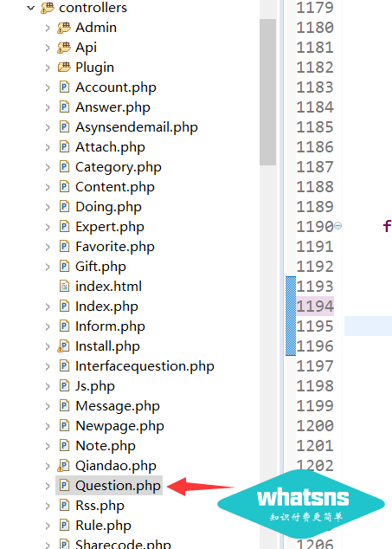Image resolution: width=392 pixels, height=549 pixels.
Task: Collapse the controllers folder
Action: [x=31, y=8]
